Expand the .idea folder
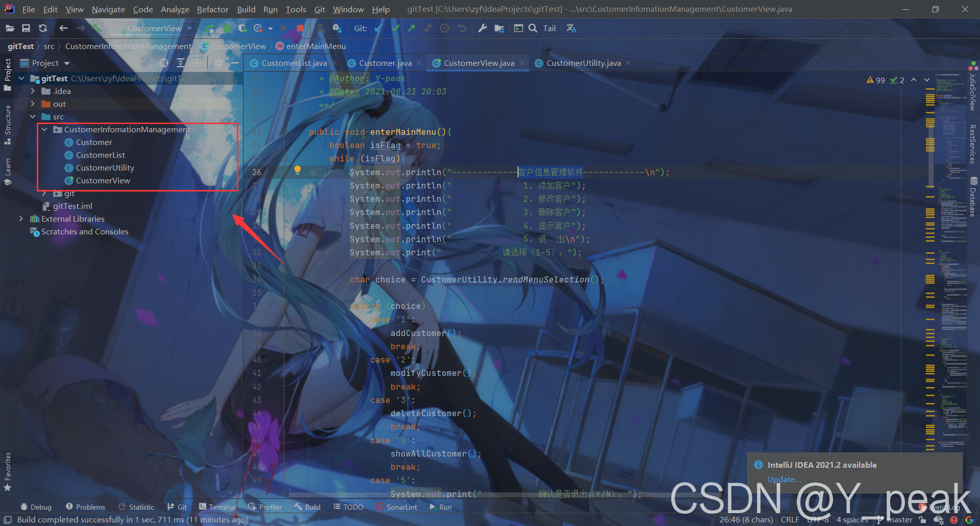Image resolution: width=980 pixels, height=526 pixels. (x=33, y=91)
